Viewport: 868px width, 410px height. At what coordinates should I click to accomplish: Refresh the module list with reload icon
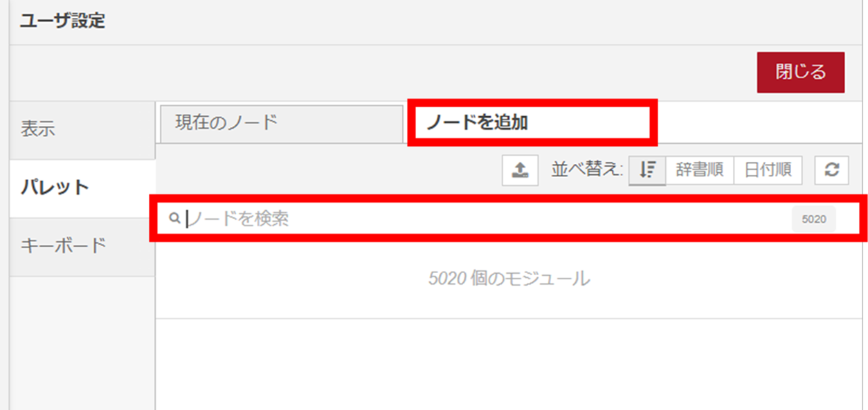coord(831,170)
